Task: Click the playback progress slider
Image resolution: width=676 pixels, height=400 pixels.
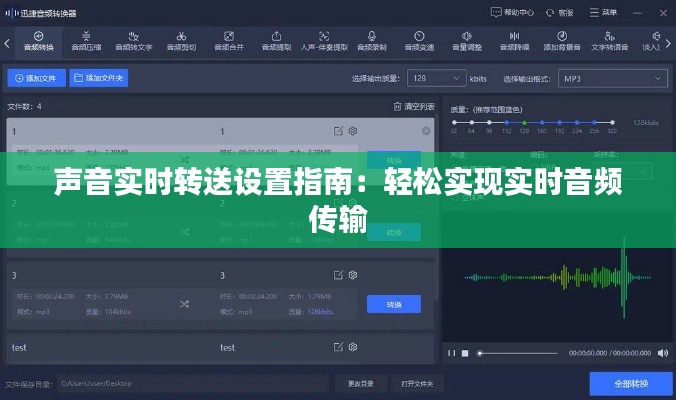Action: click(520, 353)
